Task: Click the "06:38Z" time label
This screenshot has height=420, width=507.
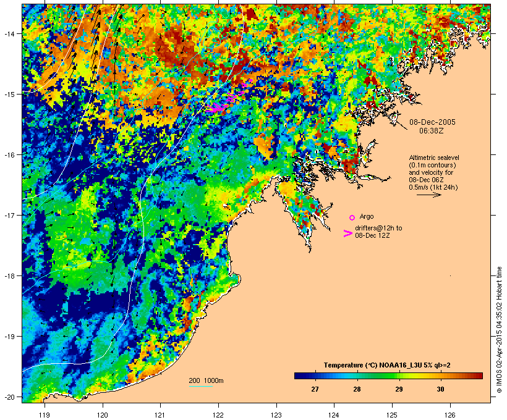Action: click(432, 131)
